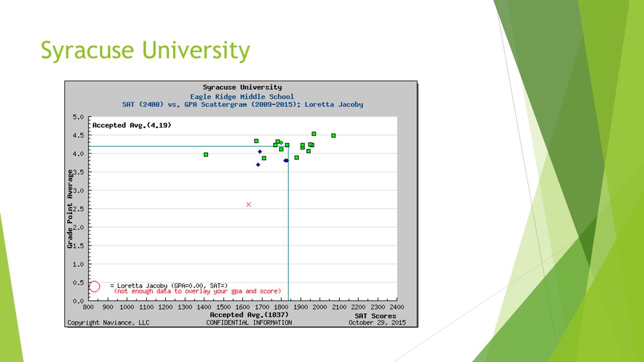The height and width of the screenshot is (362, 644).
Task: Select the 'Eagle Ridge Middle School' subtitle
Action: (242, 97)
